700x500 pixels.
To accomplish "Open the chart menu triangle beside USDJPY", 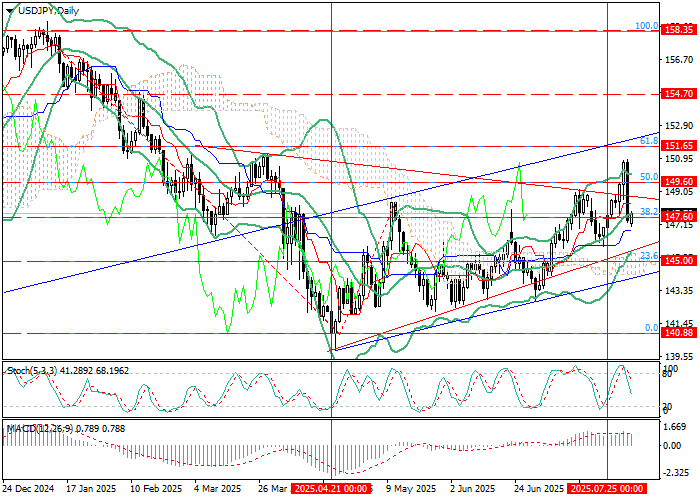I will (9, 11).
